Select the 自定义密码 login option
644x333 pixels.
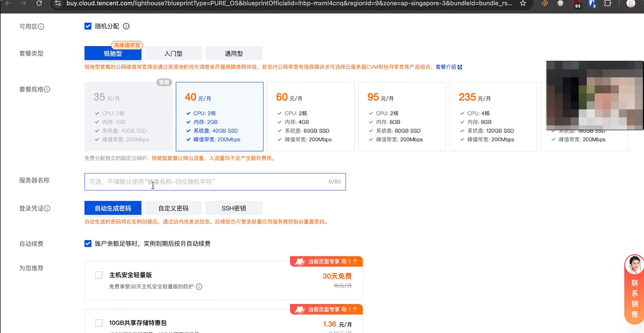pos(173,208)
